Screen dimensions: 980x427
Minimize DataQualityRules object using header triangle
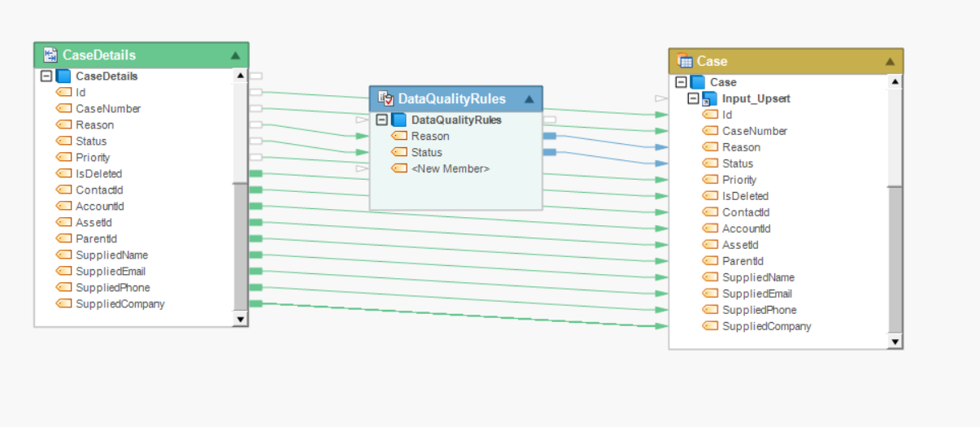pyautogui.click(x=529, y=99)
